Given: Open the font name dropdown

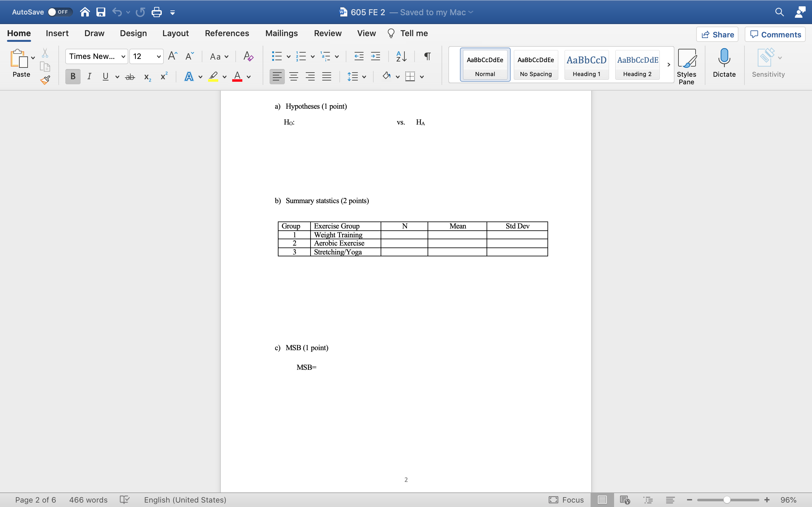Looking at the screenshot, I should [123, 56].
